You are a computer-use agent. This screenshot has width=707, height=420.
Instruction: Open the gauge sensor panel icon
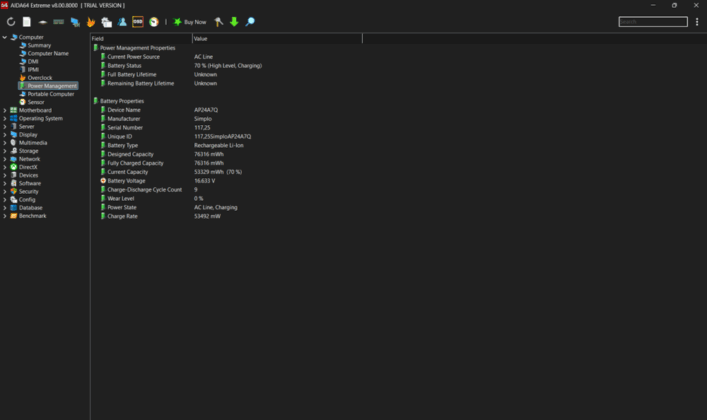point(154,22)
